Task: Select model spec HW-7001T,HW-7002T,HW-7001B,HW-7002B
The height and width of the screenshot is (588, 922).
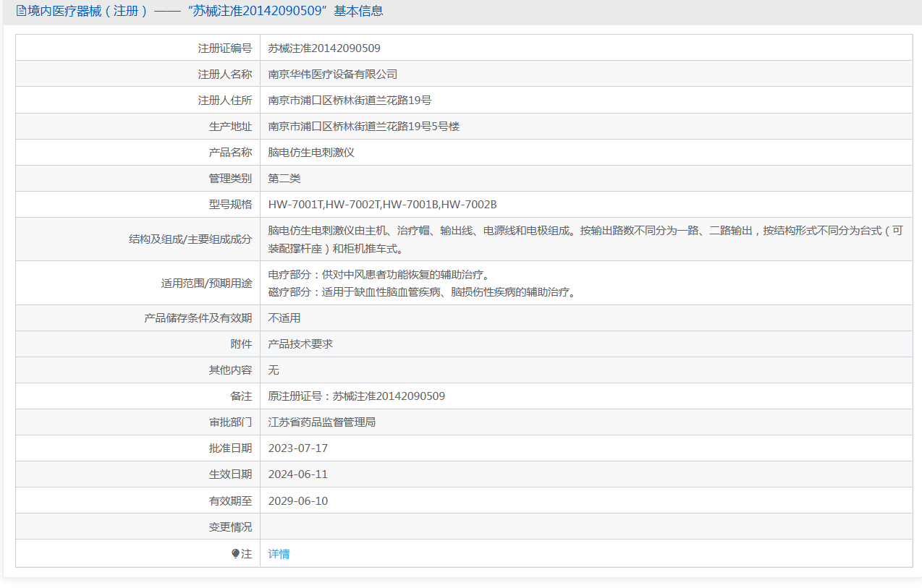Action: [383, 205]
